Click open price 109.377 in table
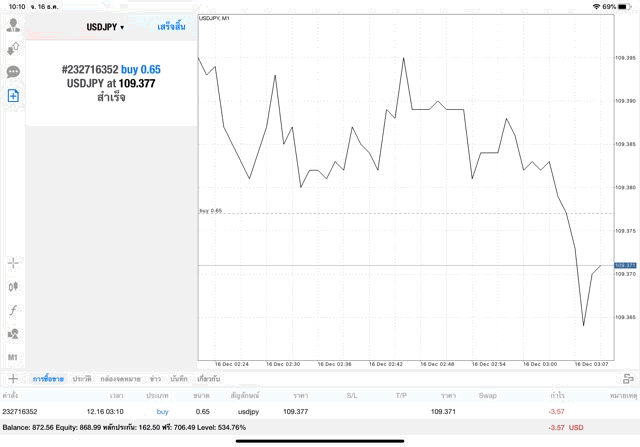640x447 pixels. (296, 411)
